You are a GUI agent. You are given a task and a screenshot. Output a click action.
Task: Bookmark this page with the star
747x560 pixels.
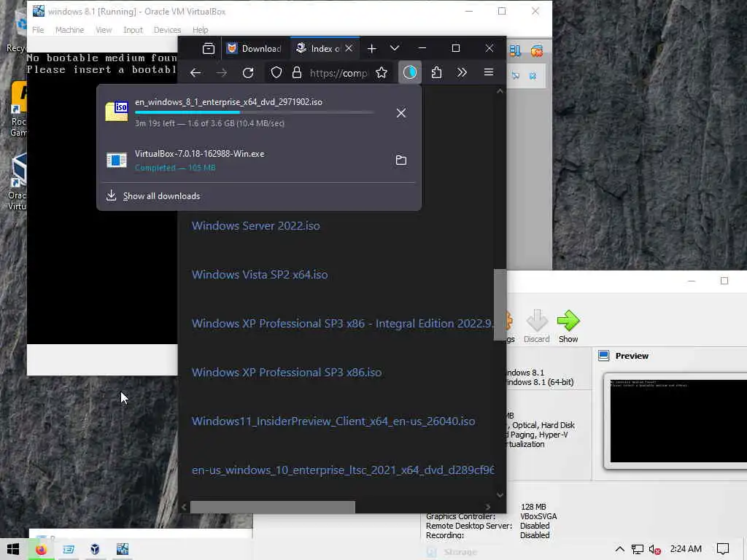pos(381,73)
